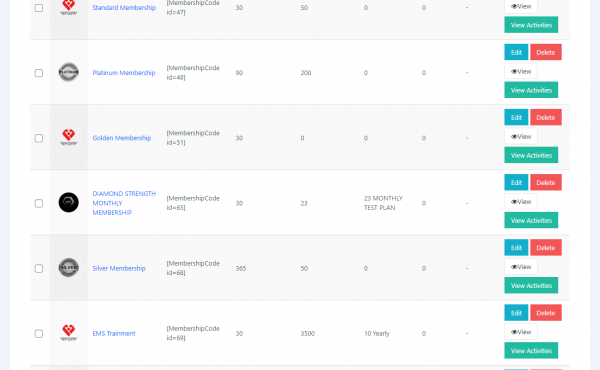Open the Standard Membership link

click(x=124, y=8)
